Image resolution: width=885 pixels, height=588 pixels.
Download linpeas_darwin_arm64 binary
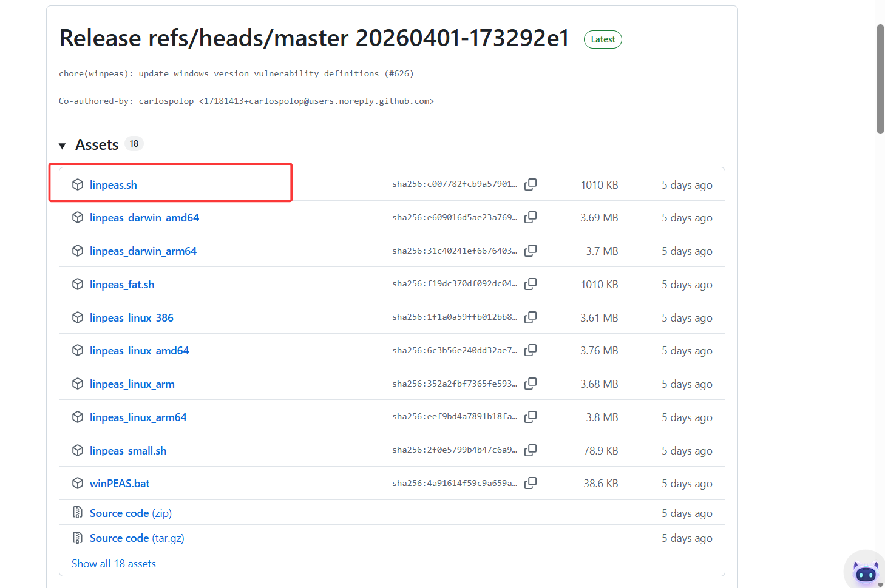pyautogui.click(x=143, y=251)
